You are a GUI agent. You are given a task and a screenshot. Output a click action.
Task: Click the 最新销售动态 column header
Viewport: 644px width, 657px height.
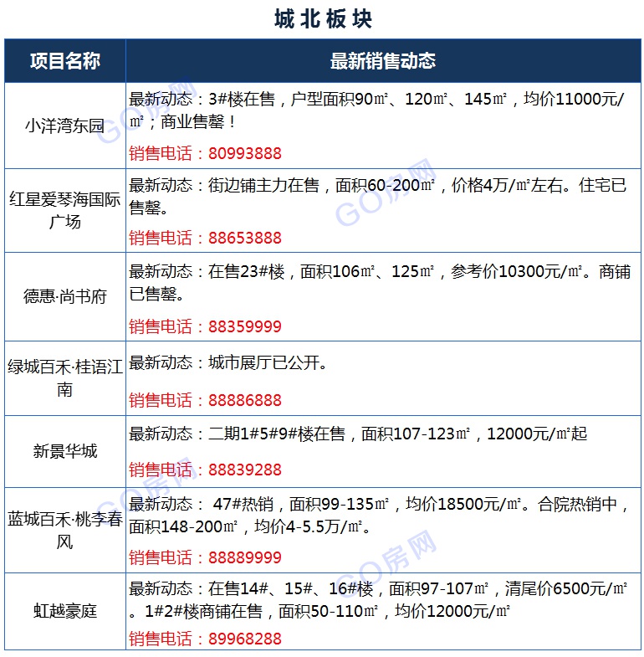(383, 61)
